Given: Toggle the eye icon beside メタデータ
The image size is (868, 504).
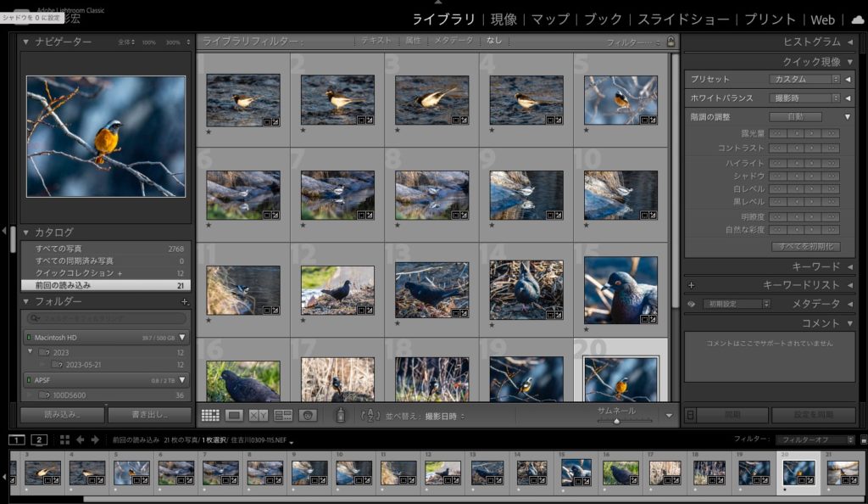Looking at the screenshot, I should 691,304.
